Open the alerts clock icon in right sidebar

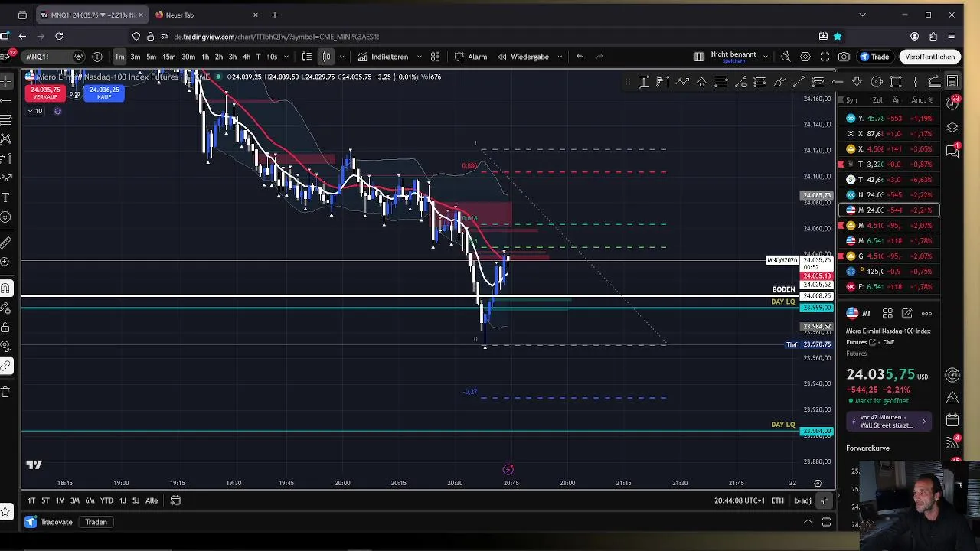[952, 103]
